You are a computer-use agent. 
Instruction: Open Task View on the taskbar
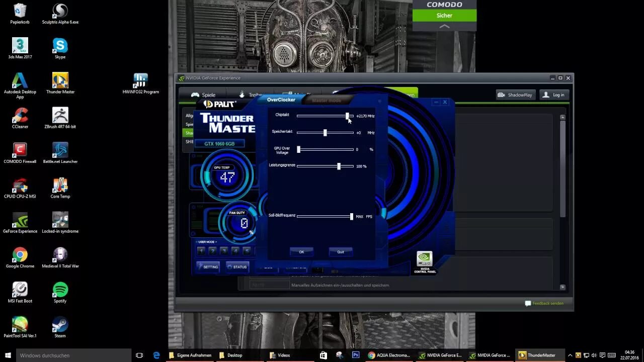140,355
